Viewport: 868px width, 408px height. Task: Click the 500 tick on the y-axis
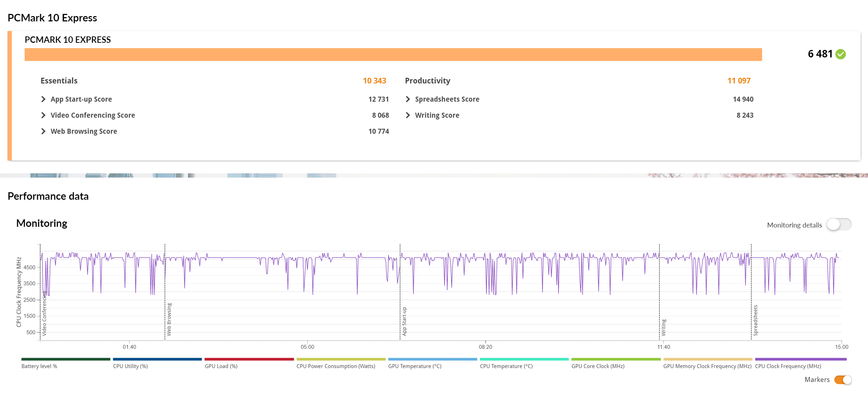click(x=31, y=332)
